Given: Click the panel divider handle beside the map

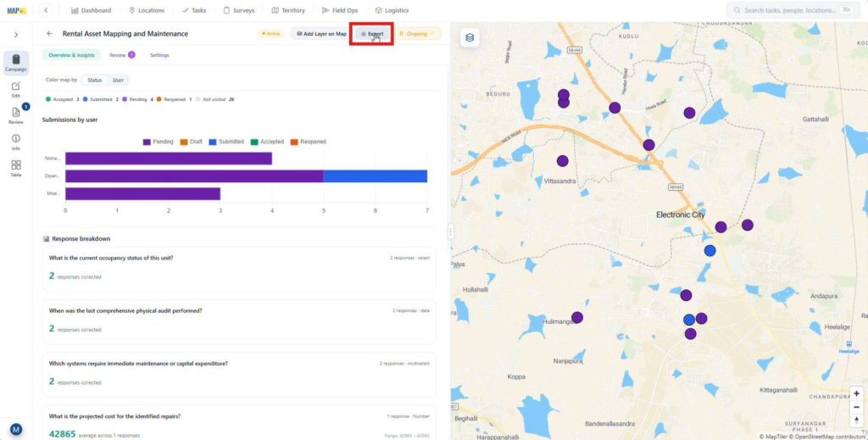Looking at the screenshot, I should (450, 231).
